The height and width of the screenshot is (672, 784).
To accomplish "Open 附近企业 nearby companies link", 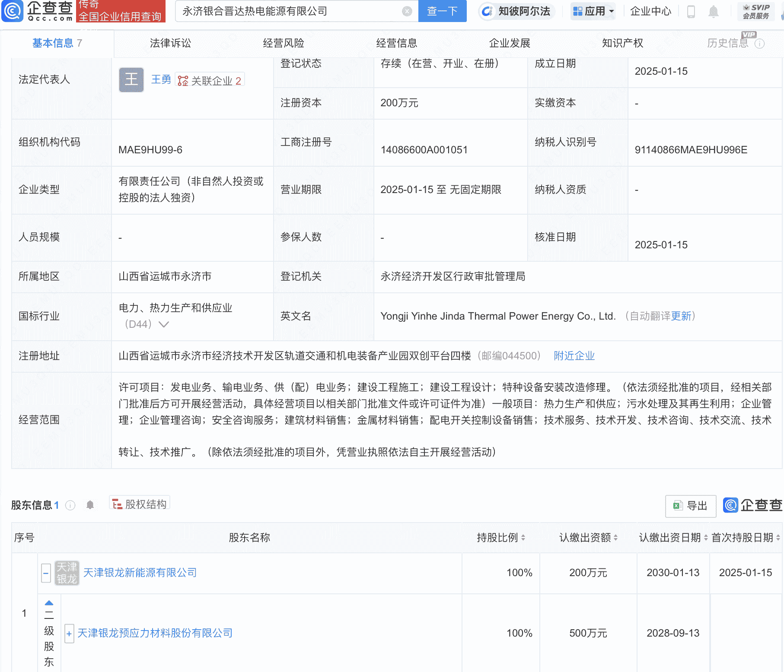I will (x=574, y=355).
